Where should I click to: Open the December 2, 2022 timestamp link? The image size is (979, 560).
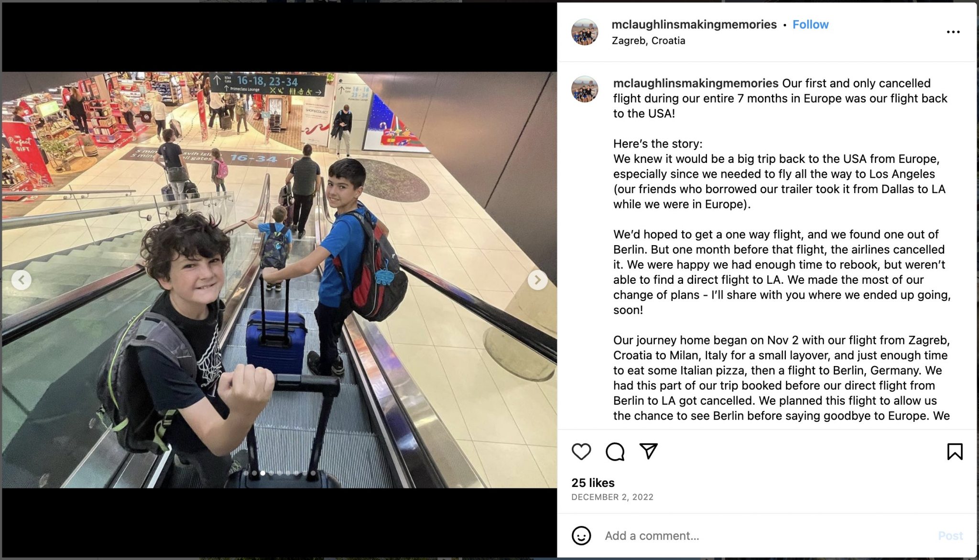612,497
